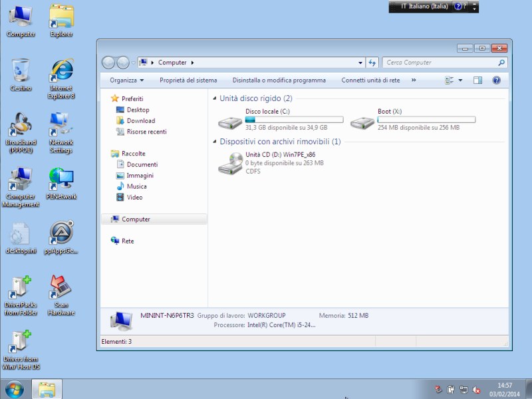
Task: Expand address bar history dropdown
Action: point(360,63)
